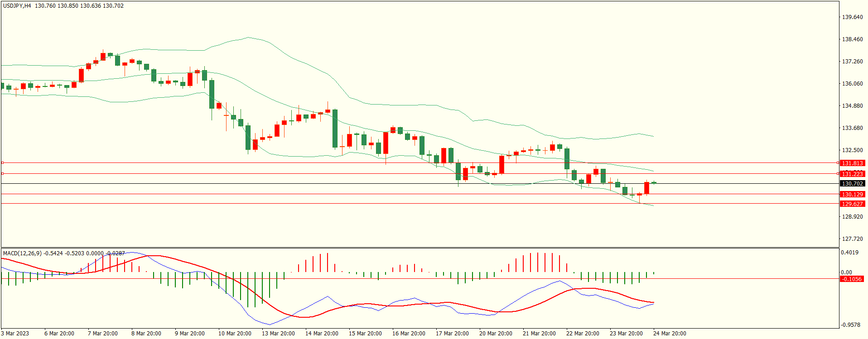Click the 133.680 price axis label
Screen dimensions: 868x339
[x=852, y=128]
